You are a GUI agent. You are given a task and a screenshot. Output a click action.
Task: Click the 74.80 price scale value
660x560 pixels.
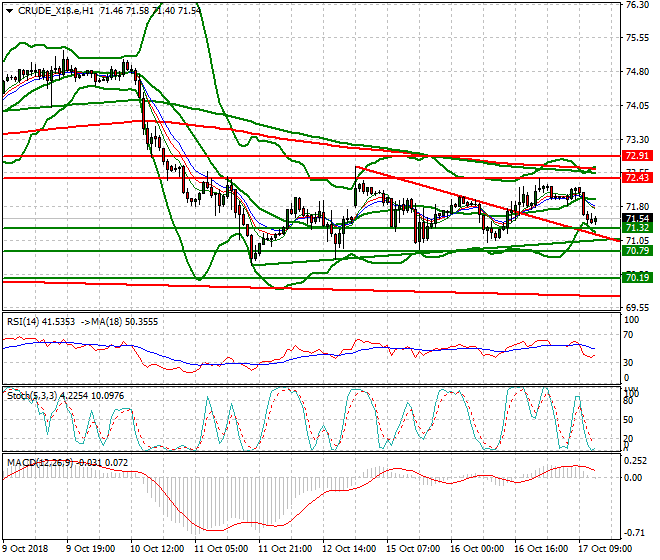click(x=637, y=72)
